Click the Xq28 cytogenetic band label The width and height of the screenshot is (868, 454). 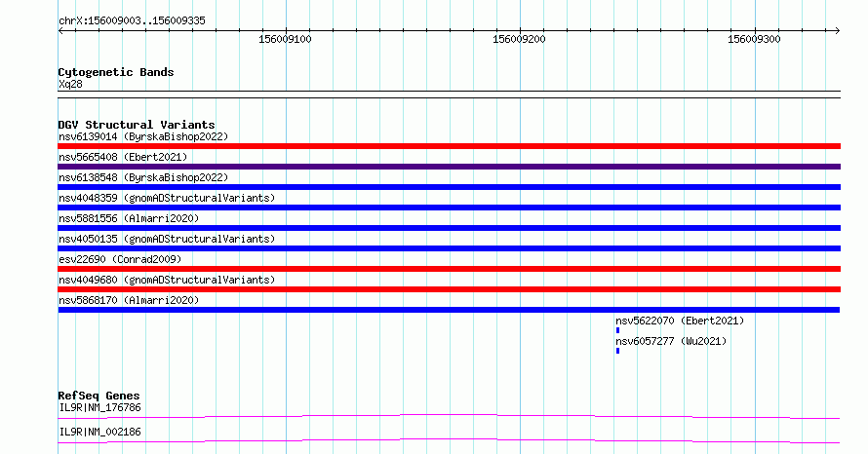coord(70,84)
